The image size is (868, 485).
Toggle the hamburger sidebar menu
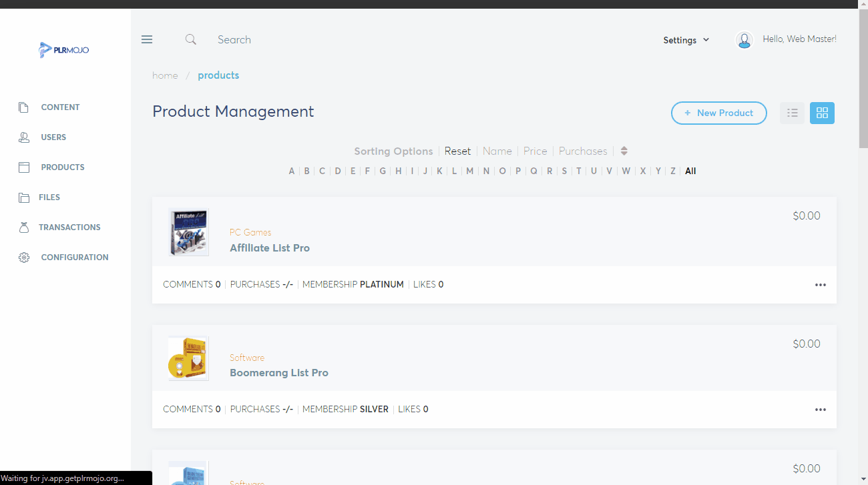pyautogui.click(x=147, y=39)
